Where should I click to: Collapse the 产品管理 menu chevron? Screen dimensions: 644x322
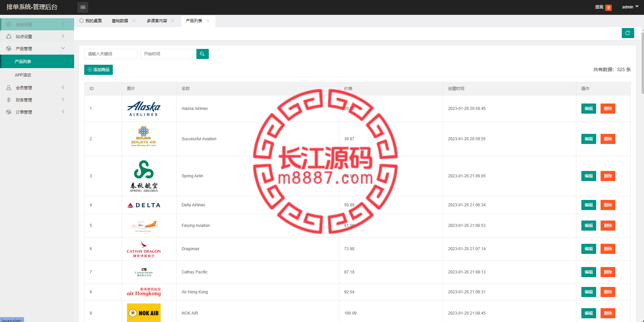(63, 48)
